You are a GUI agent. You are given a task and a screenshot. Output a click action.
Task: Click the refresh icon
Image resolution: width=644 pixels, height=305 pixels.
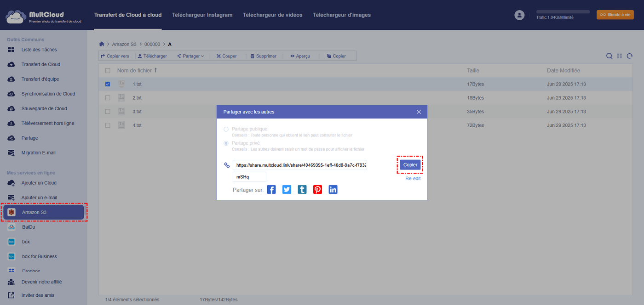[630, 56]
